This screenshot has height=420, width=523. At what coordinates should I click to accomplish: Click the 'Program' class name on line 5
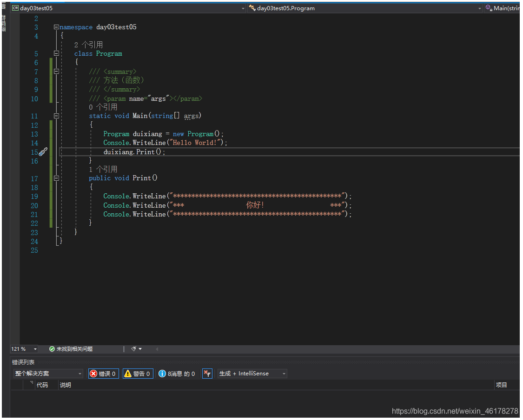(109, 54)
